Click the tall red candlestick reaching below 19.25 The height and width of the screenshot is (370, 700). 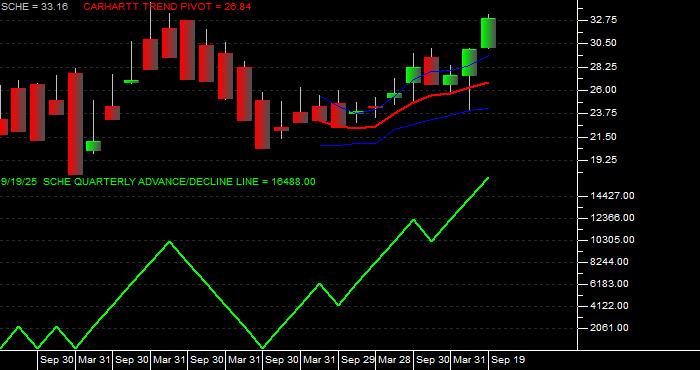75,124
